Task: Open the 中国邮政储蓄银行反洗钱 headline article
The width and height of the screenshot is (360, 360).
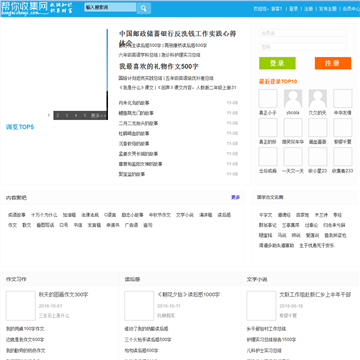Action: (178, 38)
